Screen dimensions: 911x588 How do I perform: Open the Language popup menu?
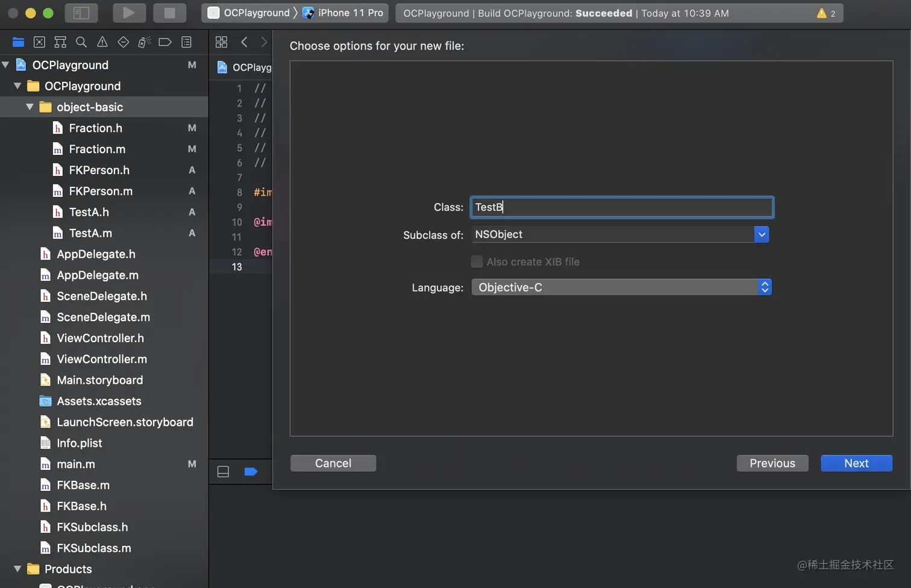pyautogui.click(x=621, y=287)
